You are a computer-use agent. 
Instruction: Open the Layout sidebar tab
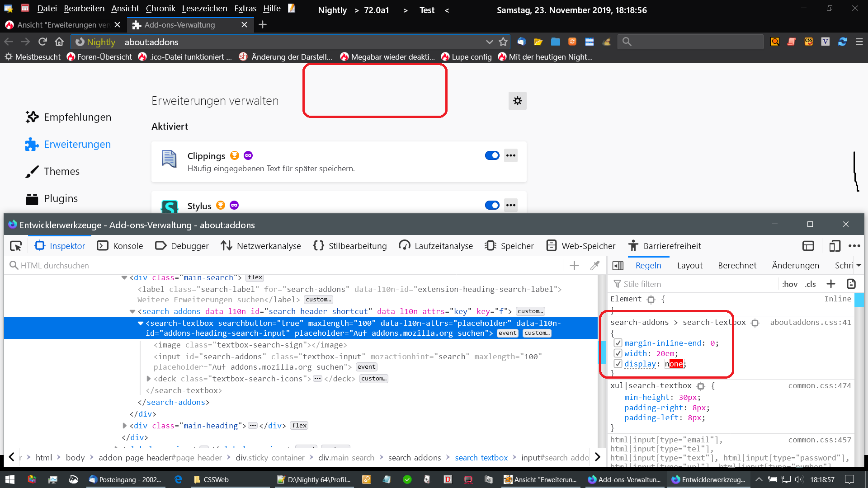(x=689, y=266)
